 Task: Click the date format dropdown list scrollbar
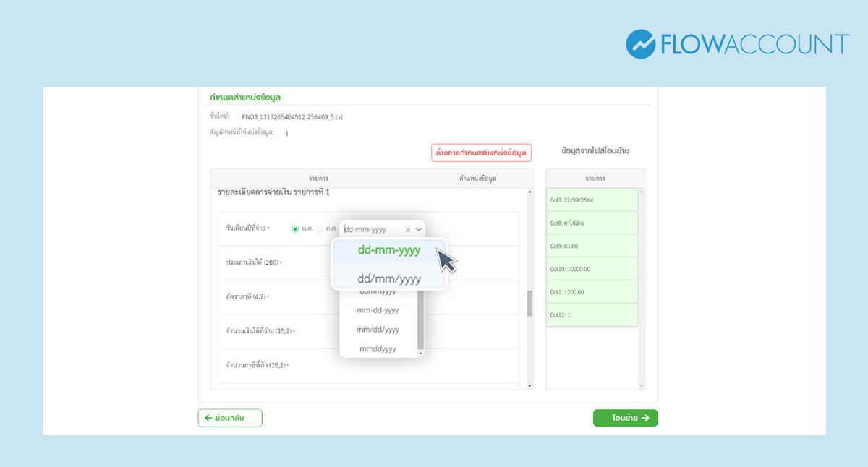(x=420, y=322)
